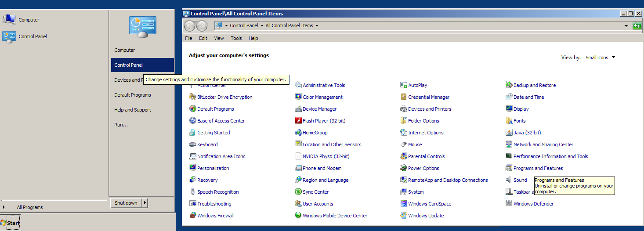Open the Tools menu
Viewport: 644px width, 231px height.
tap(236, 38)
